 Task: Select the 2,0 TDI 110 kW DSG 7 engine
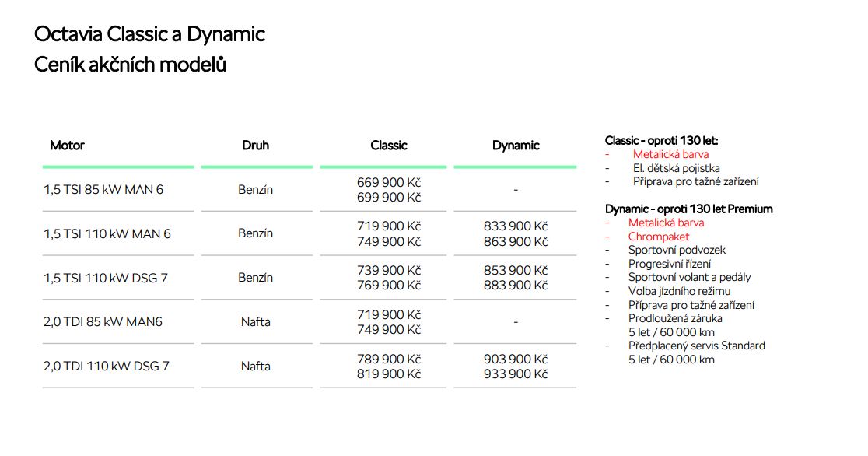click(106, 366)
